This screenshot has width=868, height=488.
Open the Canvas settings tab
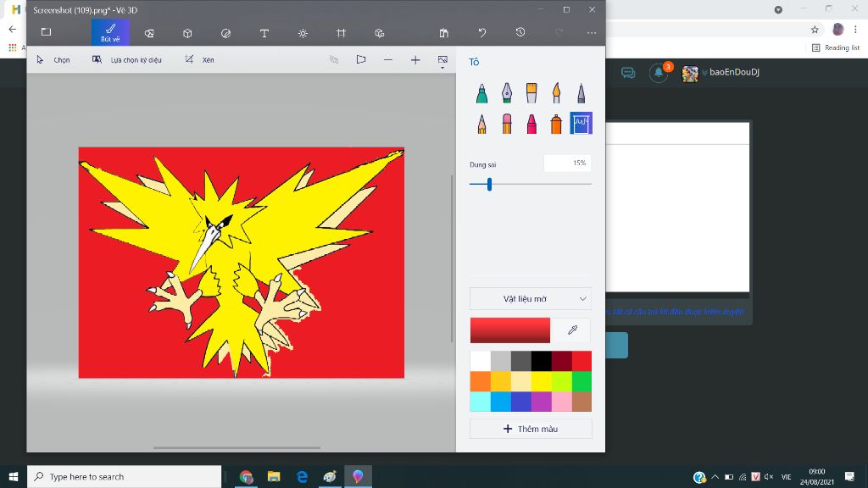coord(341,33)
